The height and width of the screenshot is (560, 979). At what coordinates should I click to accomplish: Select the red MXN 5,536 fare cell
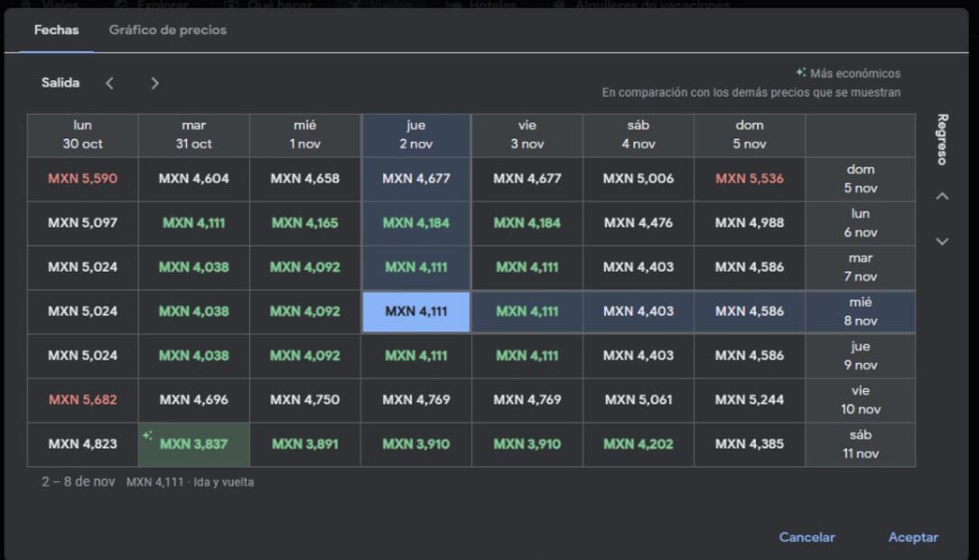point(749,179)
